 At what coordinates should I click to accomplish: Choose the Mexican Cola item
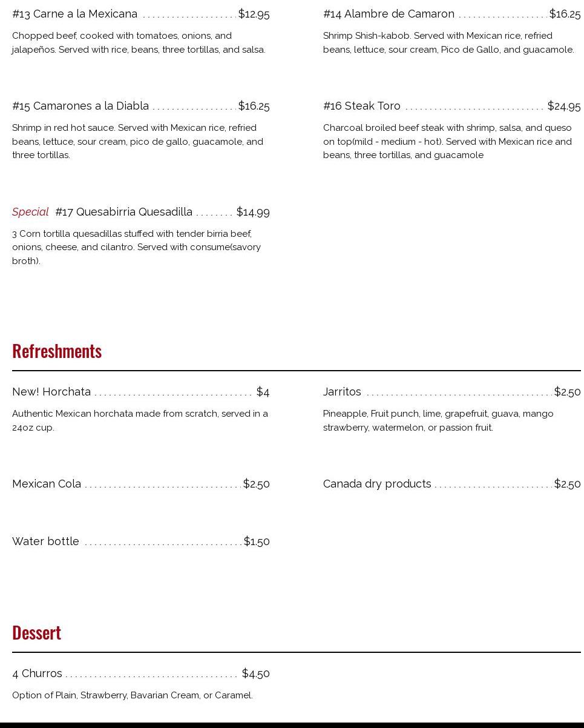[x=47, y=484]
